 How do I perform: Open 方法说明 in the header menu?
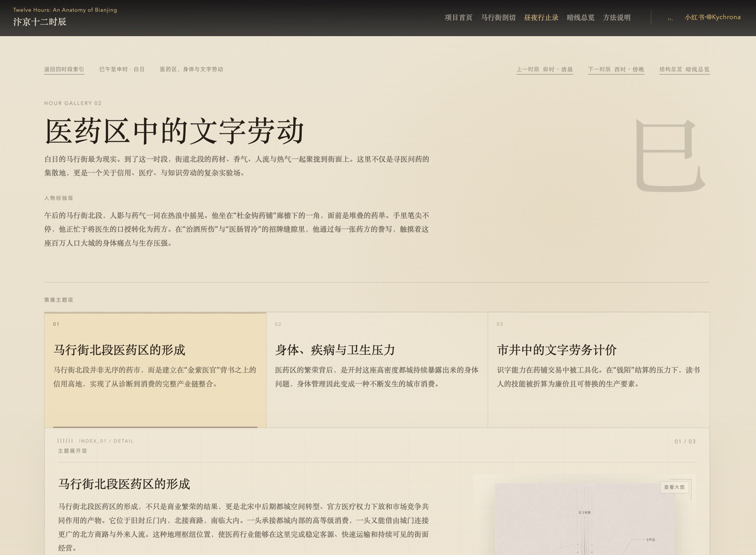[x=617, y=17]
